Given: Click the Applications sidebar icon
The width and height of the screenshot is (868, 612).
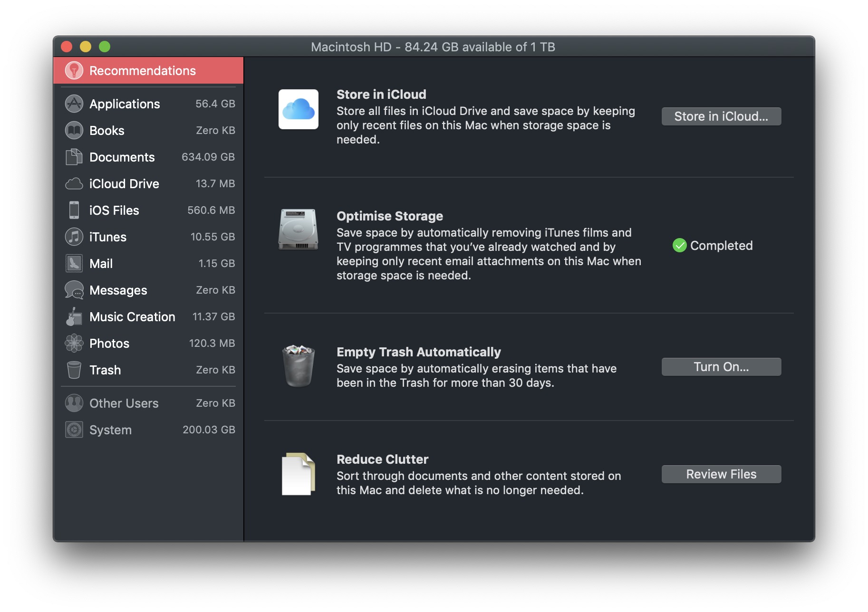Looking at the screenshot, I should point(74,104).
